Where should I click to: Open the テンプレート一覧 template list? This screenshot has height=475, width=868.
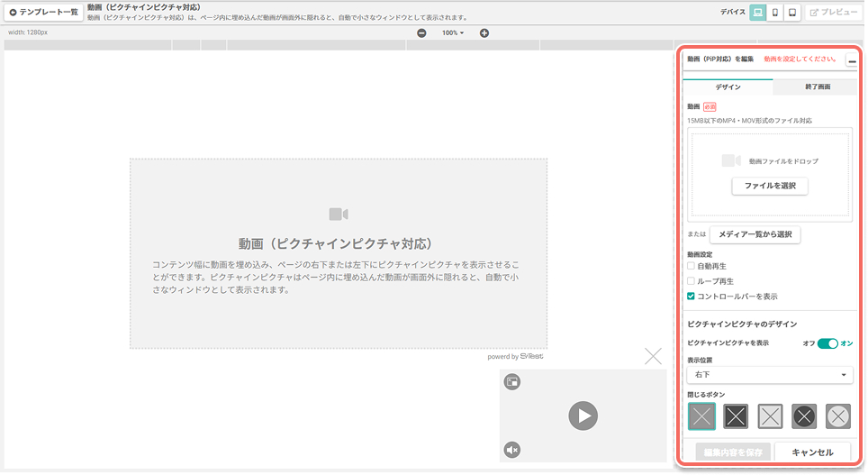coord(44,13)
